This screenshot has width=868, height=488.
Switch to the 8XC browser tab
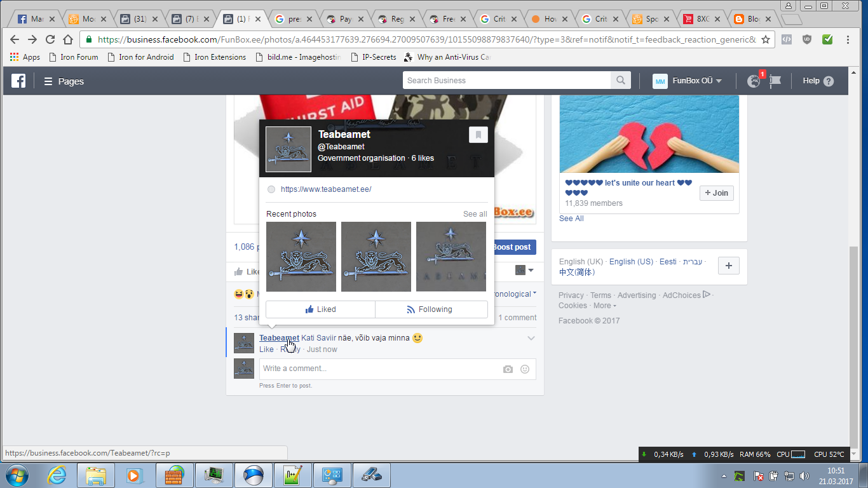coord(702,19)
